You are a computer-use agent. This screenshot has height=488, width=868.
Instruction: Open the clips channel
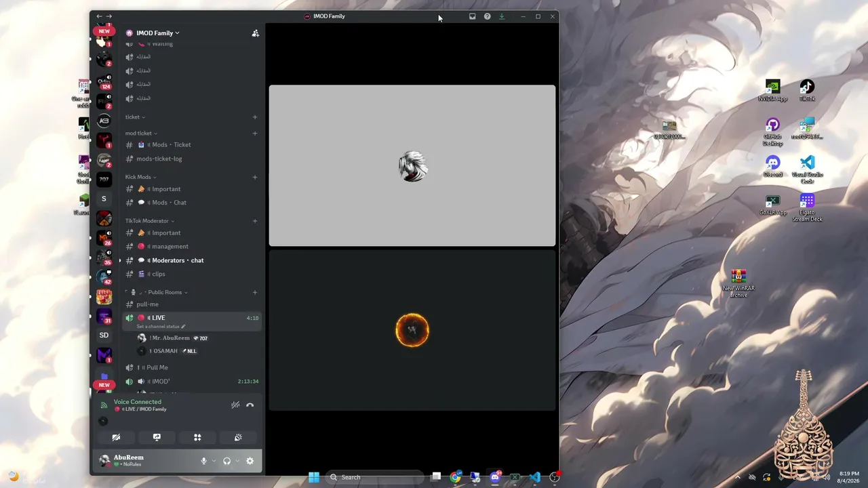coord(192,274)
